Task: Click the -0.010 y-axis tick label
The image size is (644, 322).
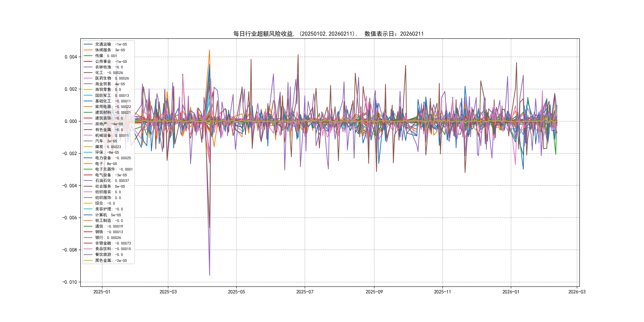Action: [x=70, y=282]
